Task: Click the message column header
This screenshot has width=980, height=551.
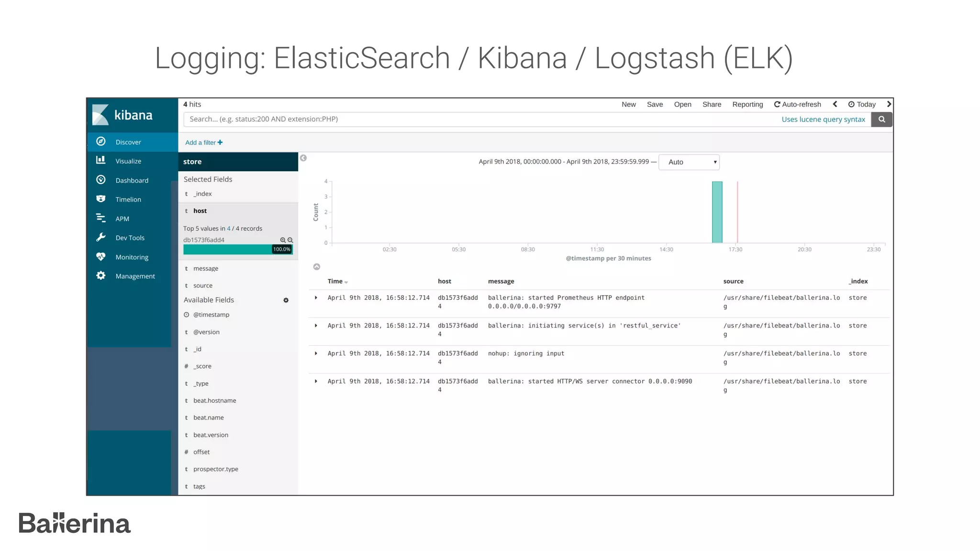Action: 501,281
